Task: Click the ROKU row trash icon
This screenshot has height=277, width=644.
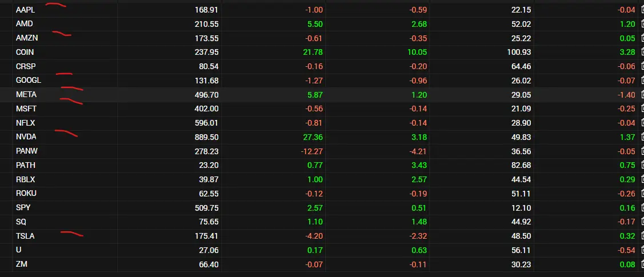Action: 642,193
